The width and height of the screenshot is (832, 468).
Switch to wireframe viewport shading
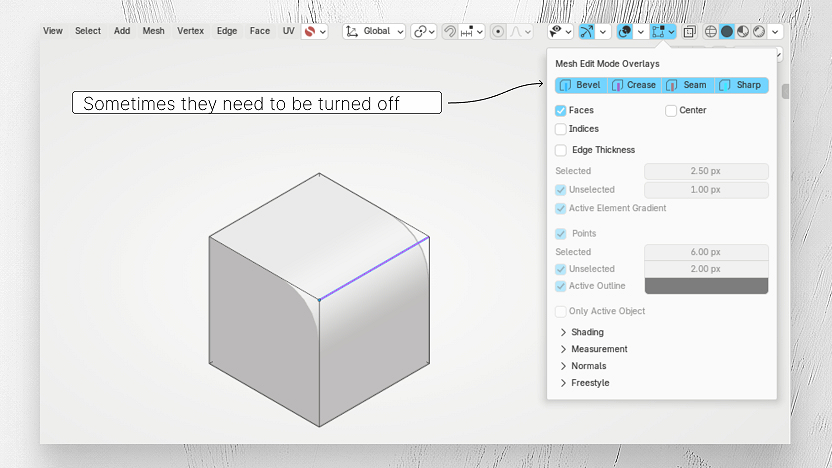[x=710, y=31]
